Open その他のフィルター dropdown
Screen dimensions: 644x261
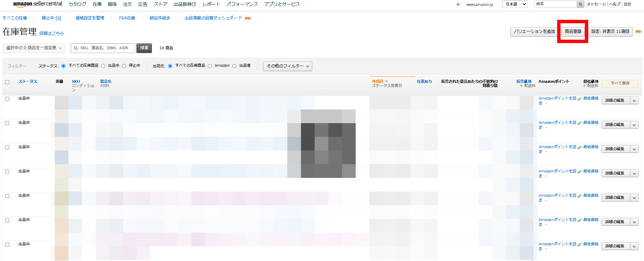[x=288, y=66]
